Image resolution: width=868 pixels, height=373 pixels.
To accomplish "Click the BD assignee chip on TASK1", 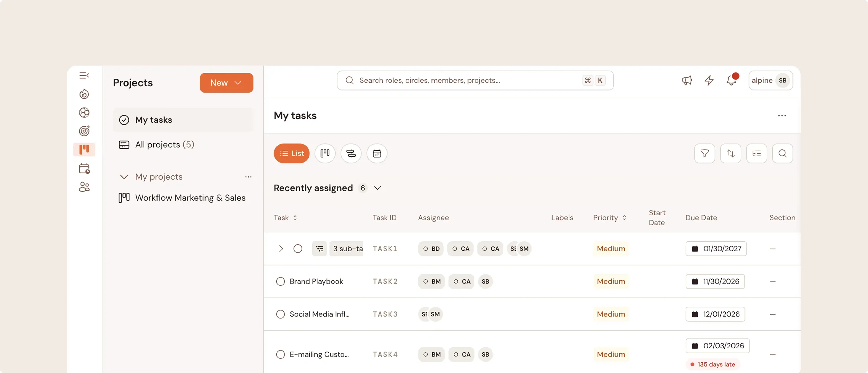I will tap(431, 249).
